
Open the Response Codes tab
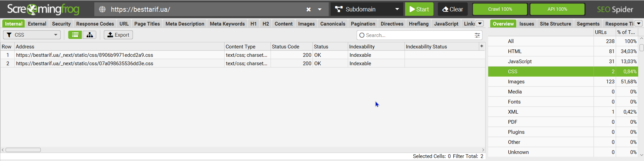(x=95, y=24)
